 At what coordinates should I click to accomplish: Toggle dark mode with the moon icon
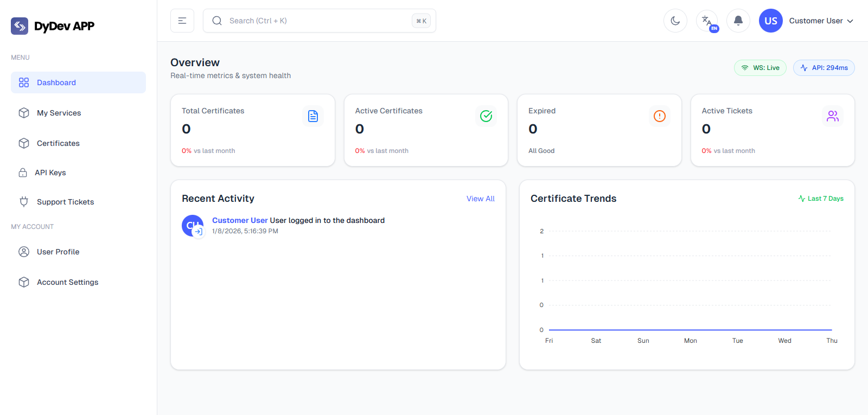(x=675, y=21)
